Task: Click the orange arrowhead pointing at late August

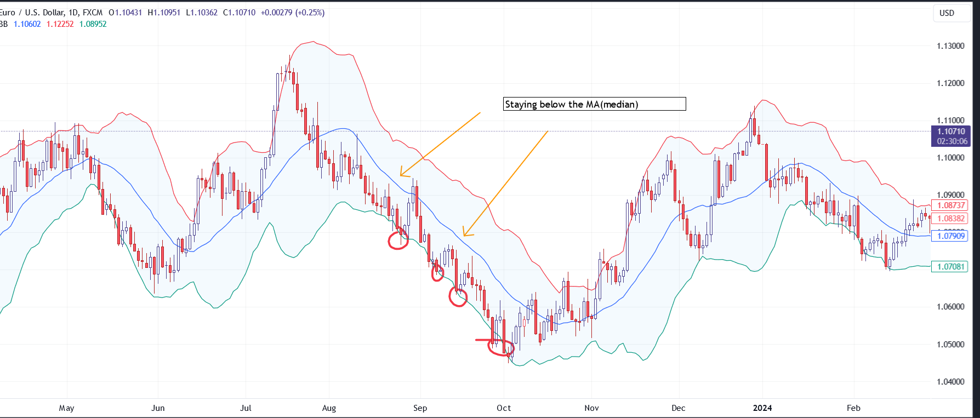Action: click(x=404, y=174)
